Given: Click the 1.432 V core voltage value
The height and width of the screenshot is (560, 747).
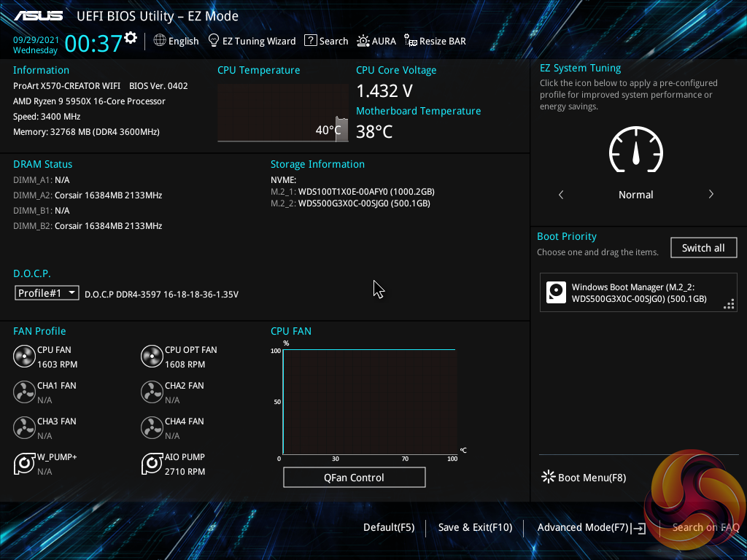Looking at the screenshot, I should 384,90.
